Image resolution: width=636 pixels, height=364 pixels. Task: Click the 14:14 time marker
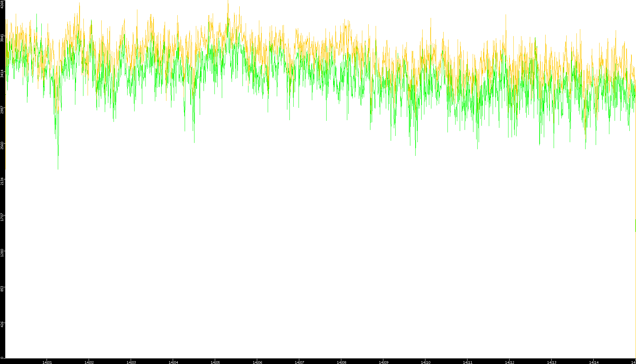click(594, 362)
